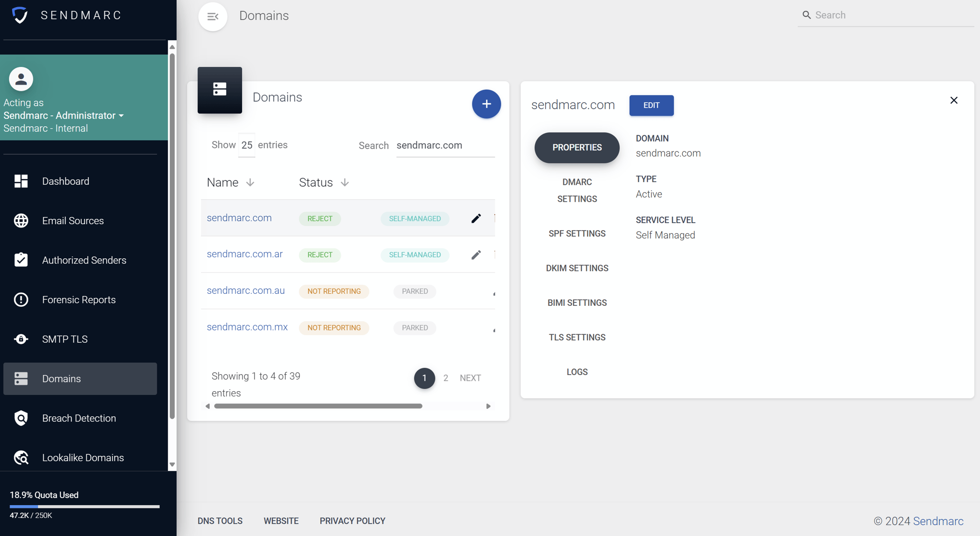Viewport: 980px width, 536px height.
Task: Sort domains by the Status column arrow
Action: point(344,182)
